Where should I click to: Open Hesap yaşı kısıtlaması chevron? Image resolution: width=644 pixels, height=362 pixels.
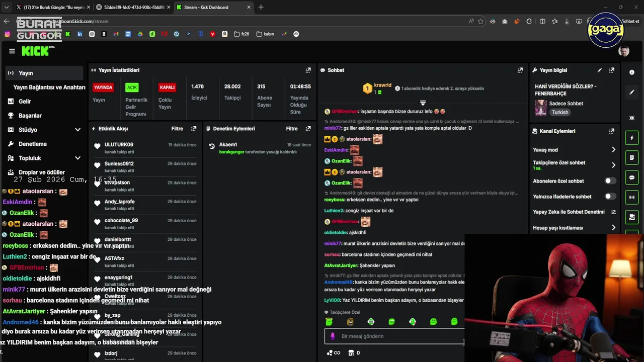point(613,228)
